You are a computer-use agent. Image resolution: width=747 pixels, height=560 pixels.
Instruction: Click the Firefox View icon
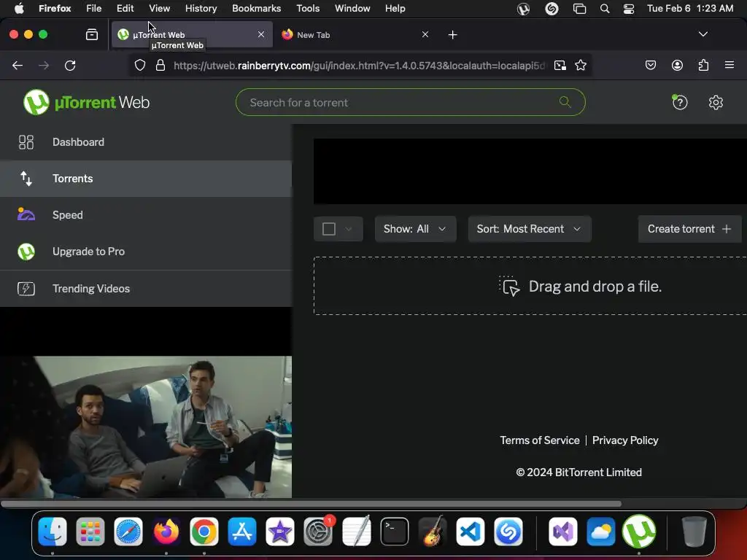pos(91,35)
